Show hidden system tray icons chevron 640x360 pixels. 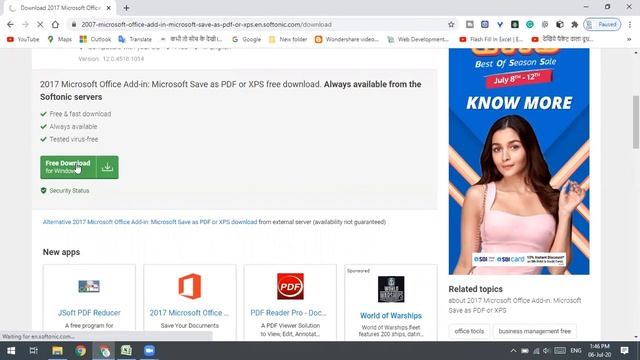[513, 351]
